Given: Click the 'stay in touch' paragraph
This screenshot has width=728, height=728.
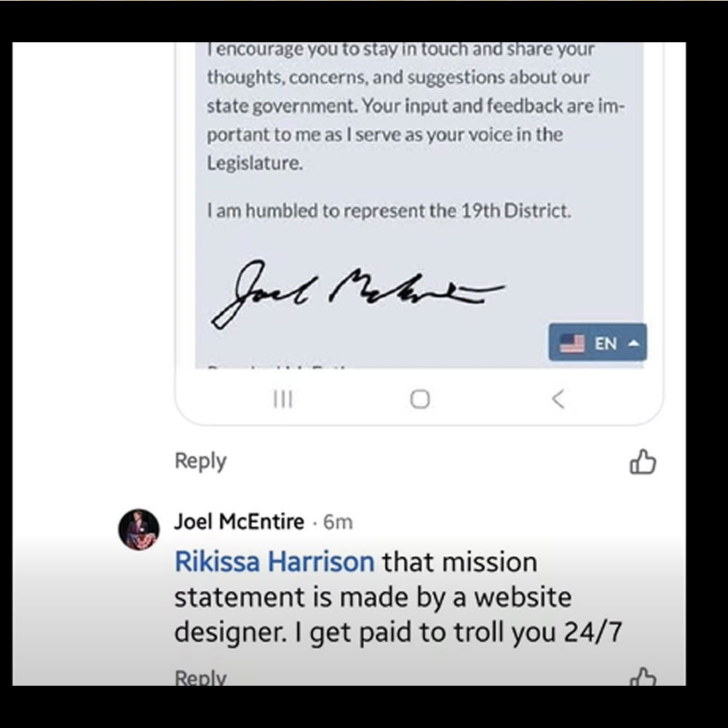Looking at the screenshot, I should [x=416, y=106].
